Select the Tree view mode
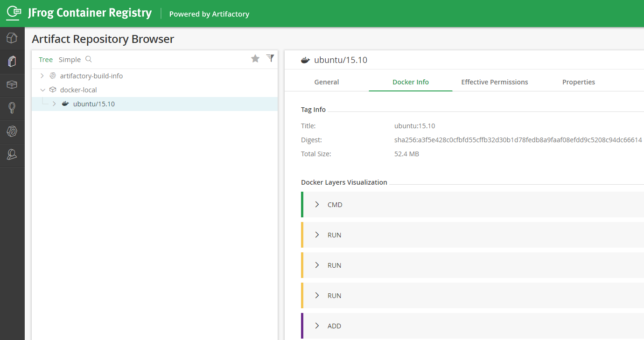This screenshot has height=340, width=644. (46, 60)
